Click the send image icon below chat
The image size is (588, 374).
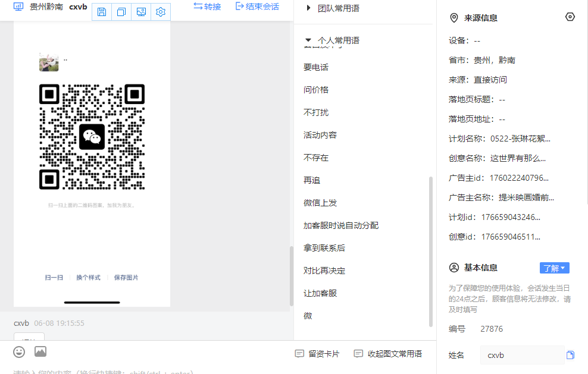40,351
